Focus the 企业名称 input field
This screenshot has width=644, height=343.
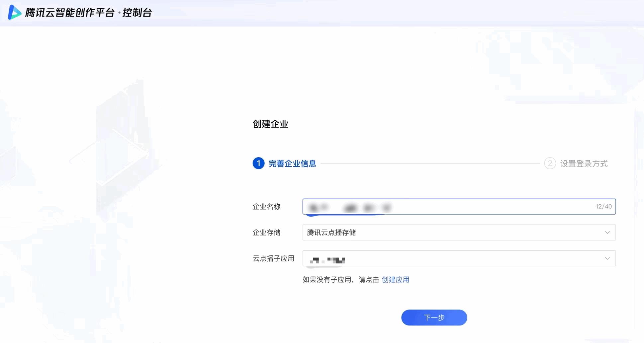[459, 206]
